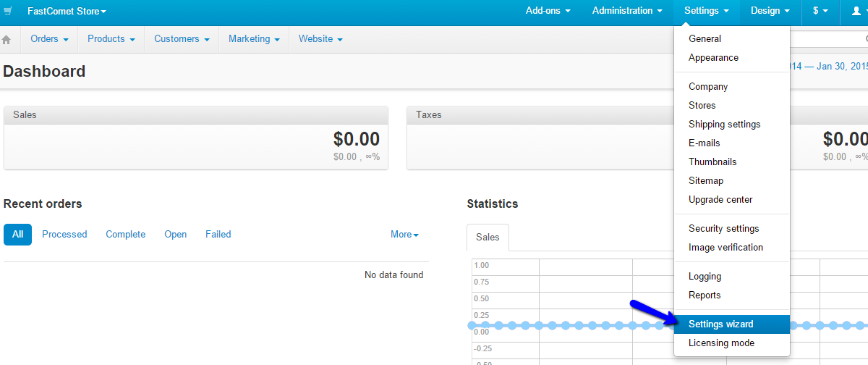The image size is (868, 365).
Task: Open the Add-ons top menu
Action: tap(548, 11)
